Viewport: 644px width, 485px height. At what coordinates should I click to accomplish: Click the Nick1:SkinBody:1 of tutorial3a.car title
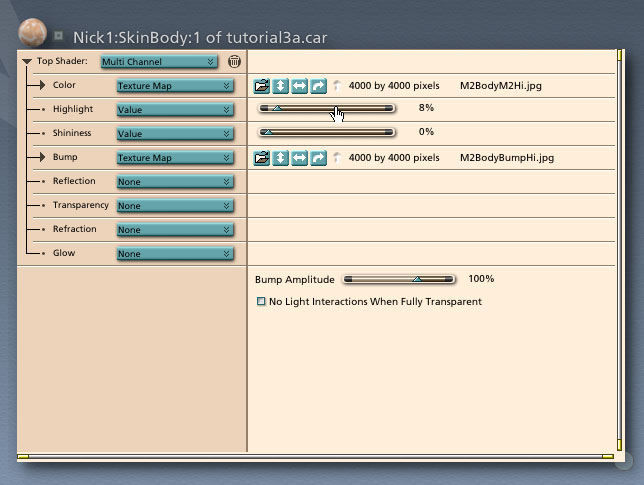[x=200, y=38]
